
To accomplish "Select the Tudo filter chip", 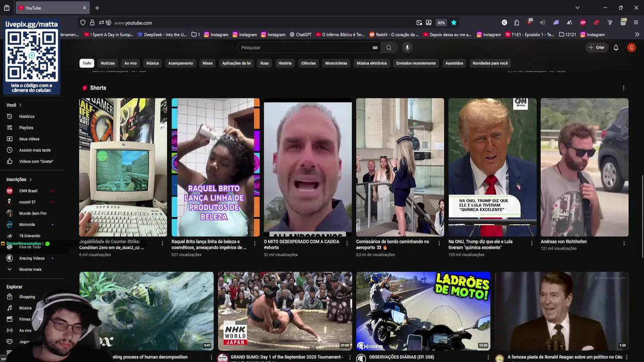I will tap(87, 63).
